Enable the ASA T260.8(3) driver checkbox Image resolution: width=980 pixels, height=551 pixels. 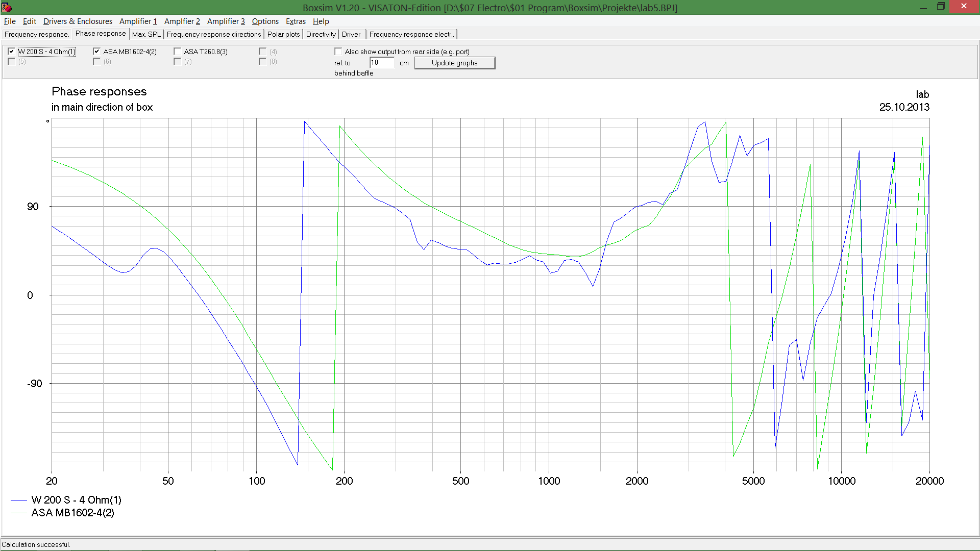tap(177, 52)
